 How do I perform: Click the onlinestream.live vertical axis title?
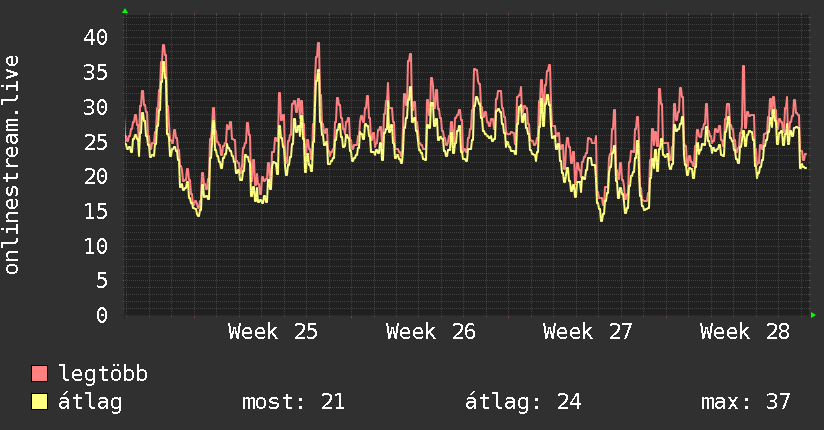coord(11,165)
